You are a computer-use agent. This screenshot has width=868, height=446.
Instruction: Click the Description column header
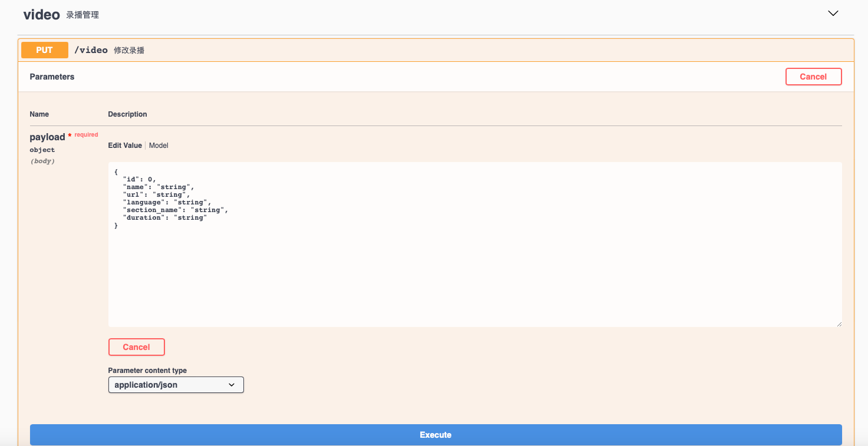pyautogui.click(x=127, y=114)
